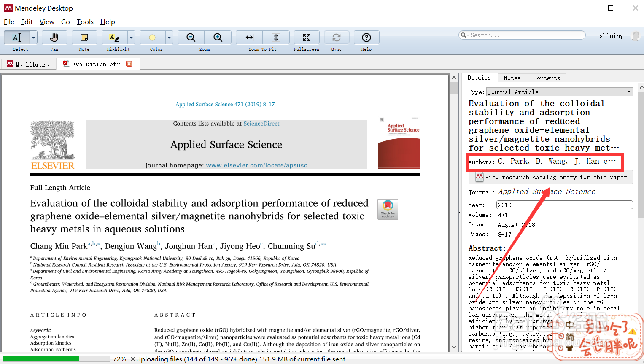Fit the page to height

pyautogui.click(x=276, y=38)
